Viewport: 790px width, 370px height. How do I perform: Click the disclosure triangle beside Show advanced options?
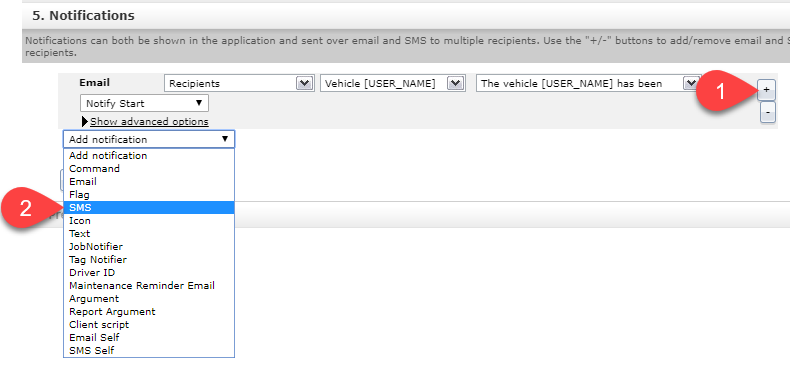(85, 121)
